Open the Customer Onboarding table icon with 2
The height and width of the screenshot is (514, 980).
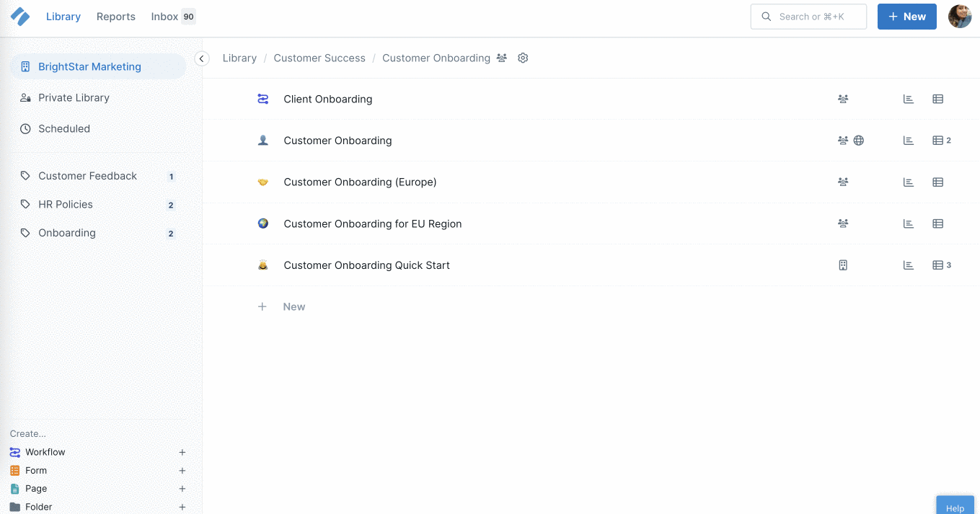[942, 141]
